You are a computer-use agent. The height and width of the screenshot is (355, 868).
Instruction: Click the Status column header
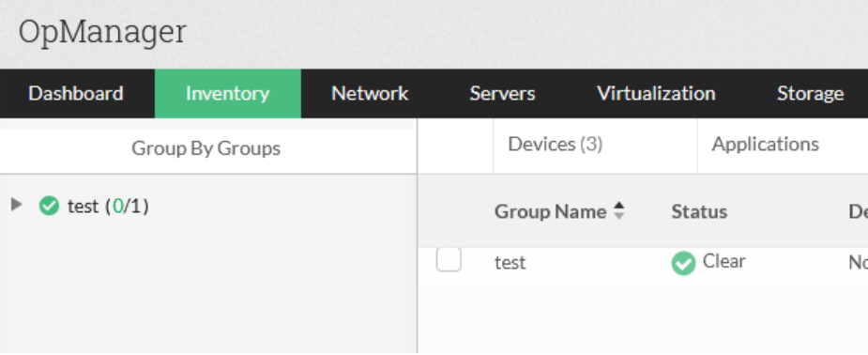tap(699, 211)
